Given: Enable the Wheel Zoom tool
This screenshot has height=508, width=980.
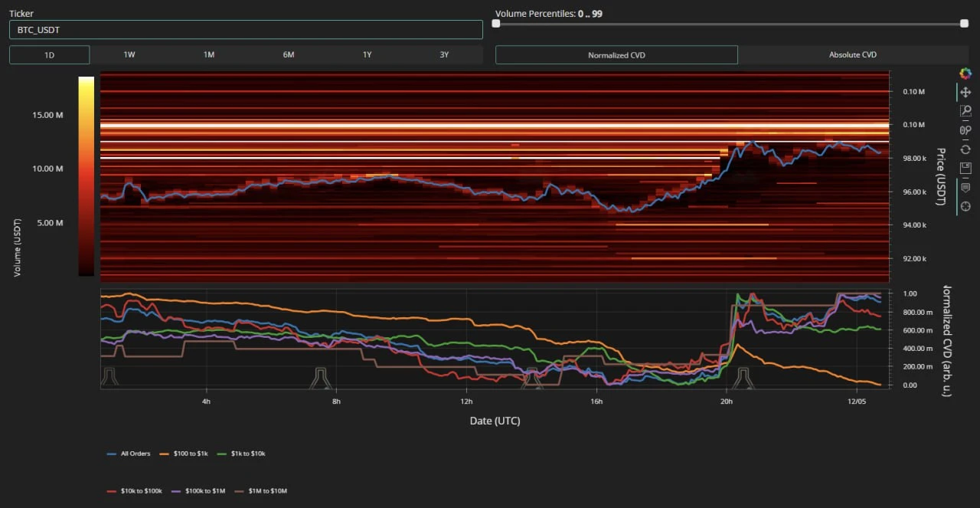Looking at the screenshot, I should [x=965, y=130].
